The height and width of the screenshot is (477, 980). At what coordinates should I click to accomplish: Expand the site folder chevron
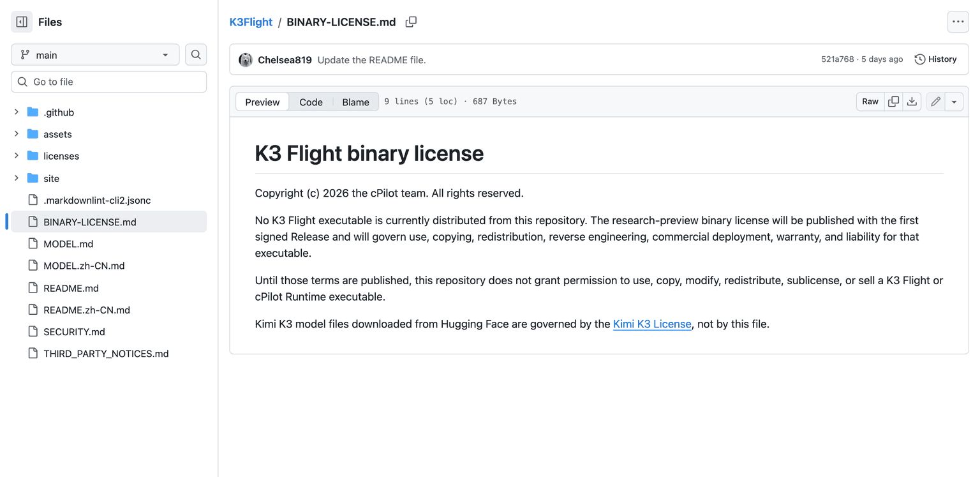(x=17, y=178)
